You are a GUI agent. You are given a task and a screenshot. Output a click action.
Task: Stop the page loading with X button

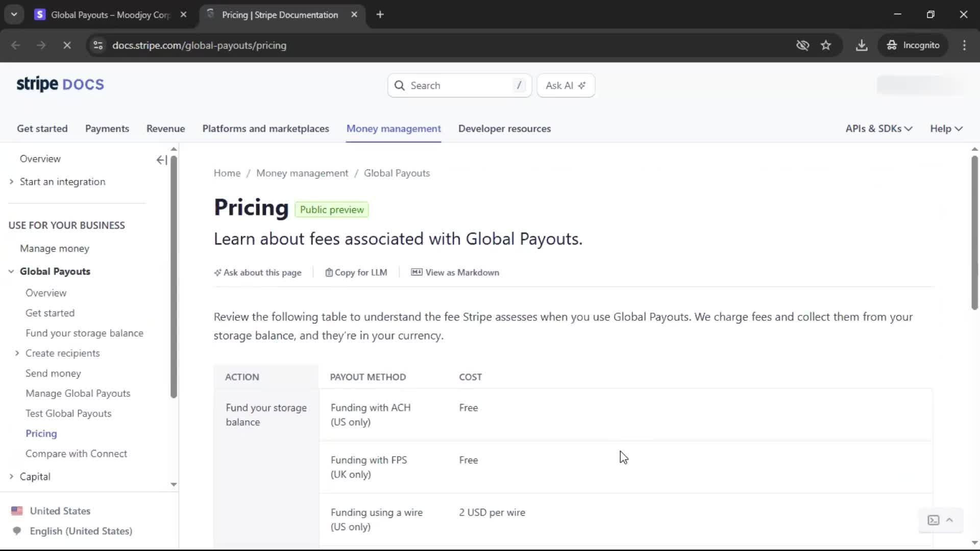(67, 45)
